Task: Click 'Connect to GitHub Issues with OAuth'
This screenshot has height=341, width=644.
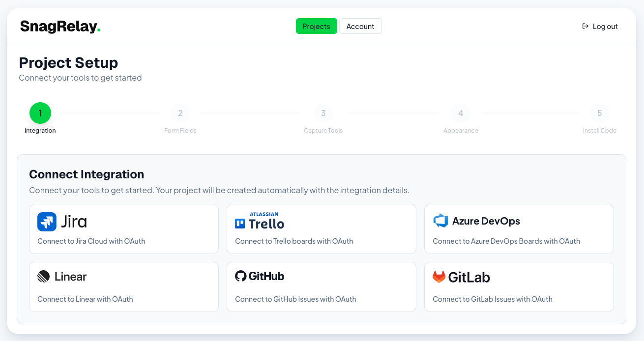Action: (x=295, y=299)
